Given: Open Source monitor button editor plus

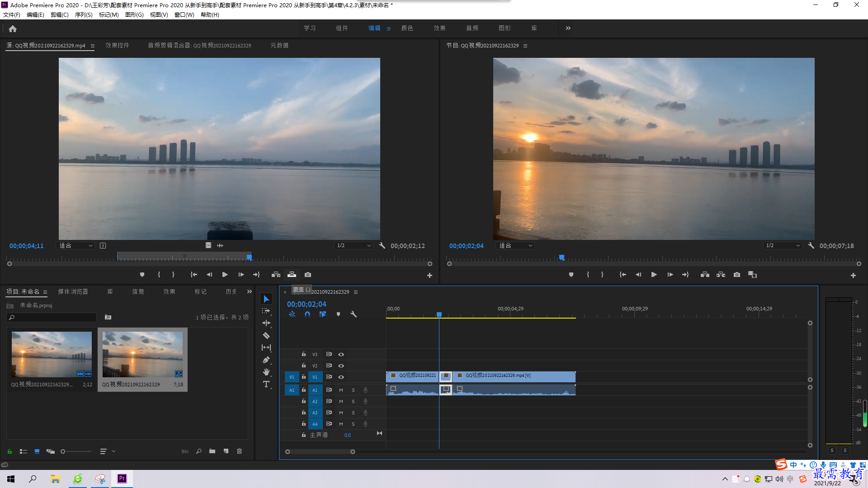Looking at the screenshot, I should 429,275.
